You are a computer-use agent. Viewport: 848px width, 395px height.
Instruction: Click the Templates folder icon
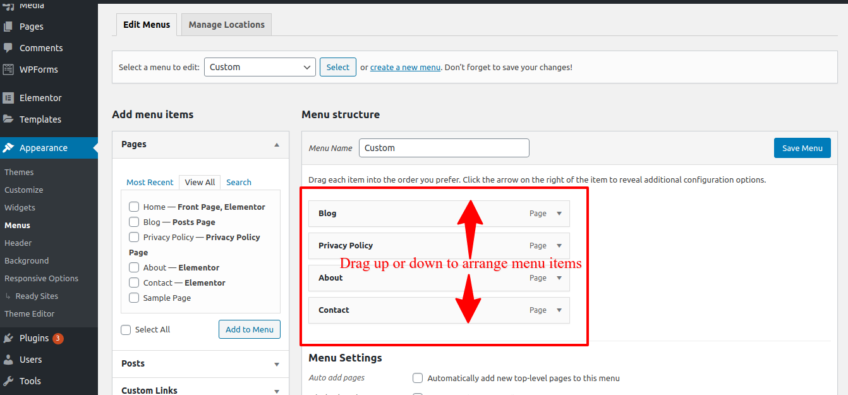click(8, 120)
